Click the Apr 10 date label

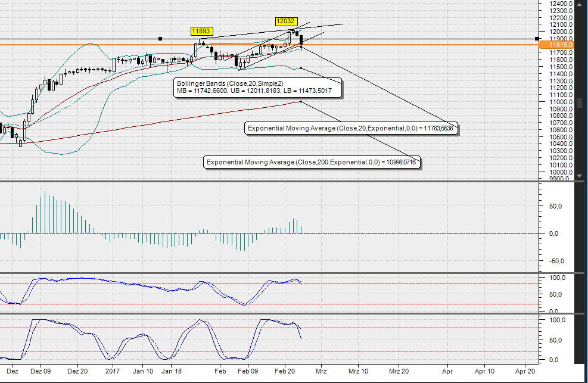tap(484, 371)
